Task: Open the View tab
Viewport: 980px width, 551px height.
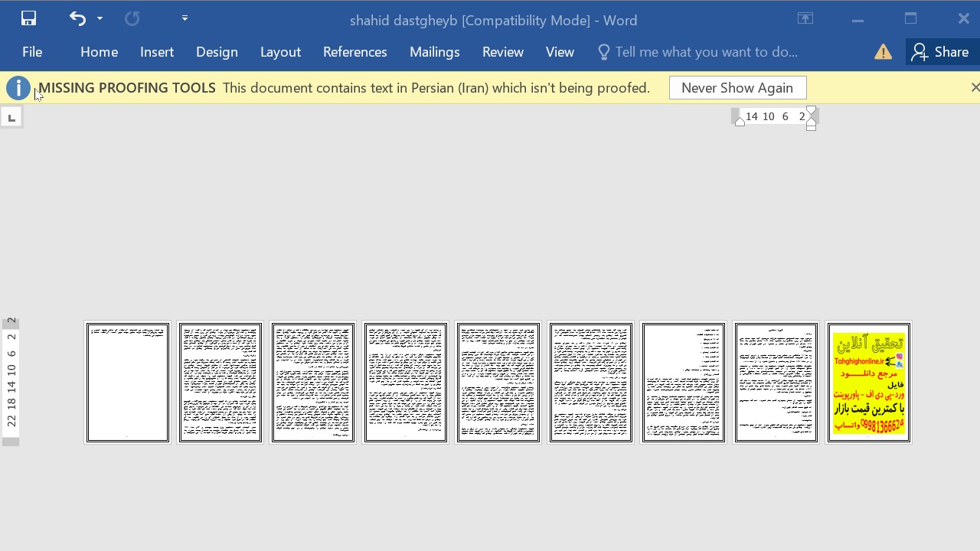Action: pos(560,52)
